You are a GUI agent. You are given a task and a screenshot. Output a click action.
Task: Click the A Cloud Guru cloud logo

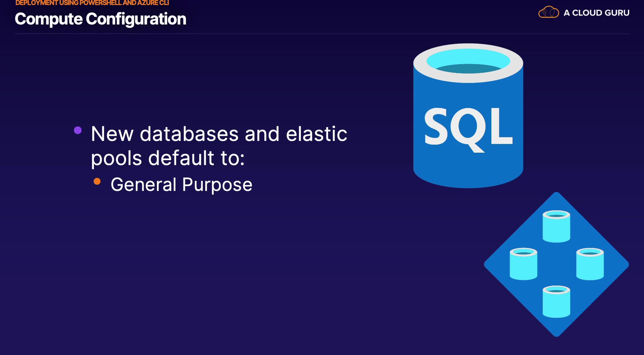[548, 12]
